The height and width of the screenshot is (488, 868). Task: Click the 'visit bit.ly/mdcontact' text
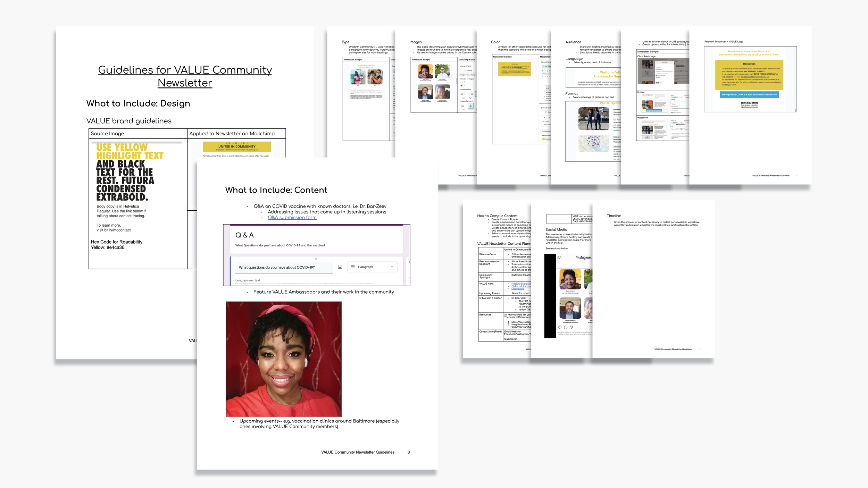(114, 230)
